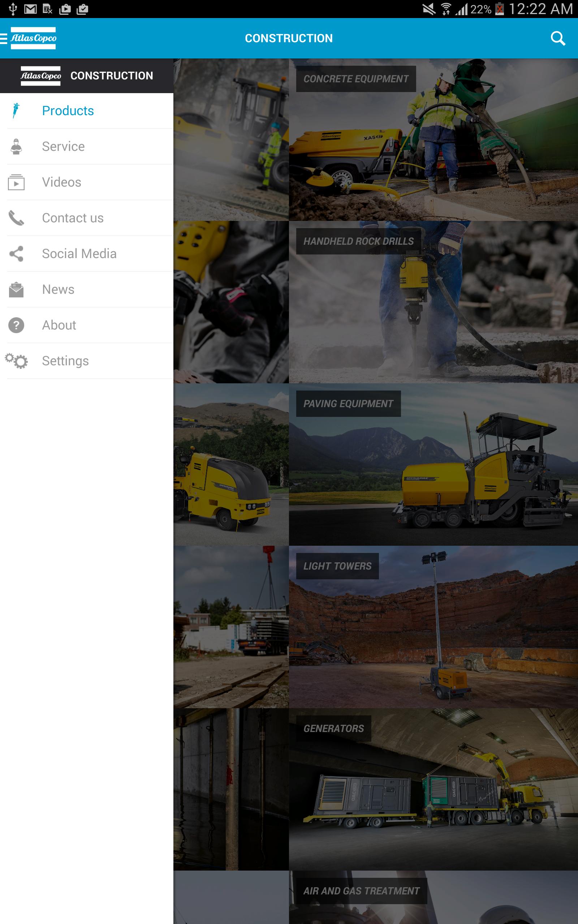The image size is (578, 924).
Task: Tap the yellow compact paver photo tile
Action: (x=231, y=464)
